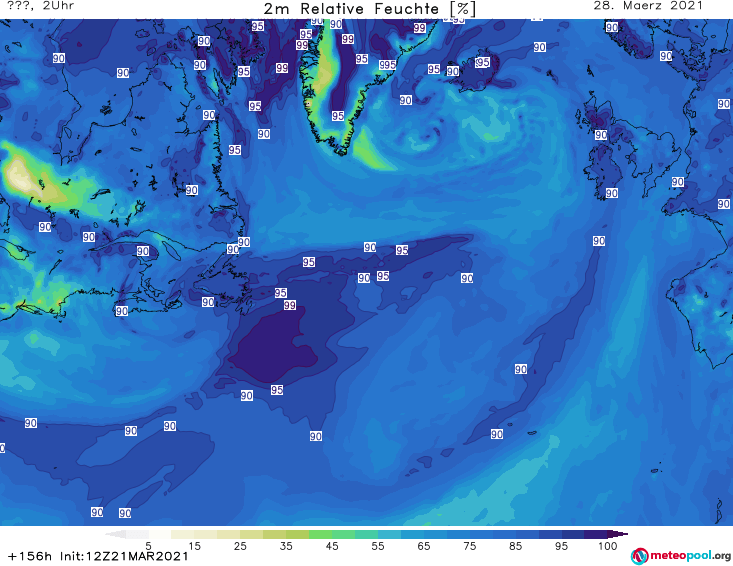733x566 pixels.
Task: Click the legend value "100"
Action: click(x=607, y=546)
